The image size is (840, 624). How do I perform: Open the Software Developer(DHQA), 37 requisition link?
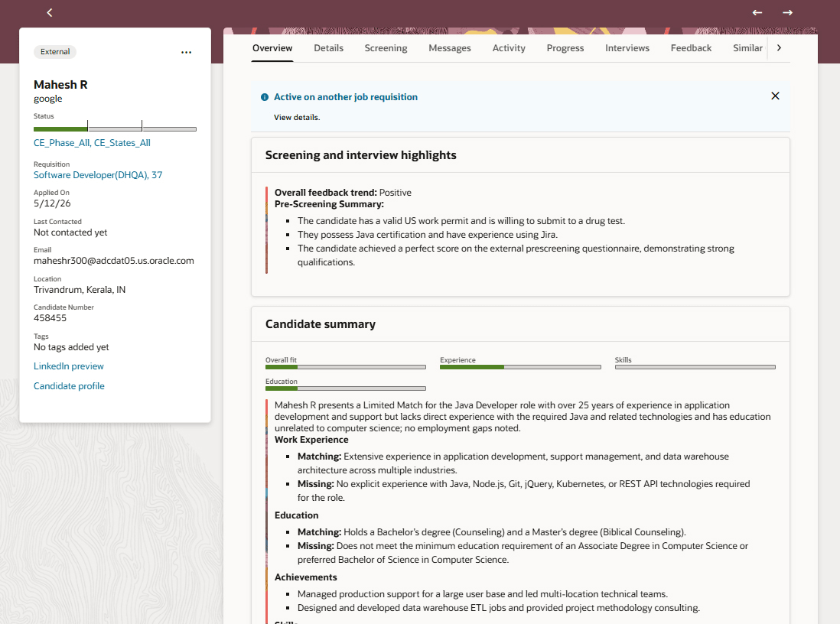[98, 175]
